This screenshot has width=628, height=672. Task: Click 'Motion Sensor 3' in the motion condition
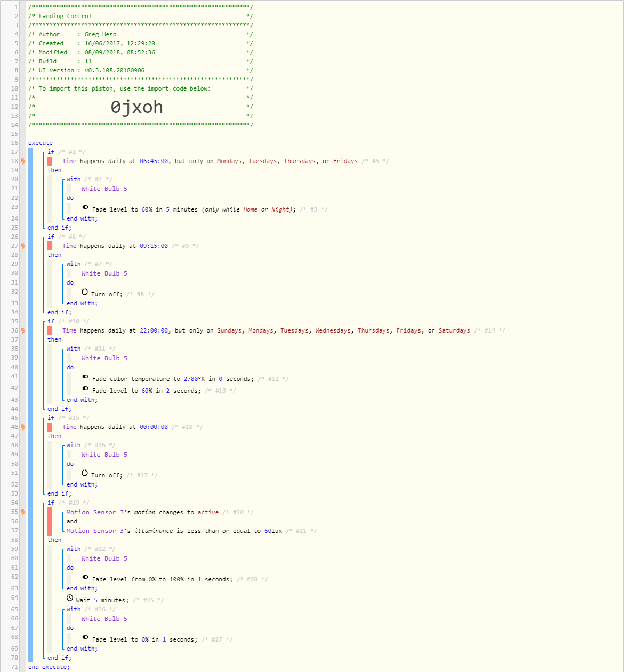click(x=95, y=512)
